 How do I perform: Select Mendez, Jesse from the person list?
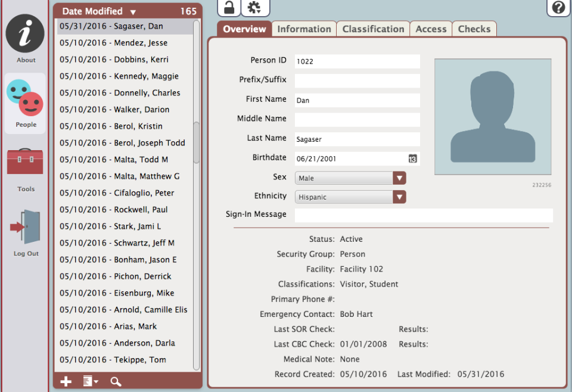(x=113, y=43)
